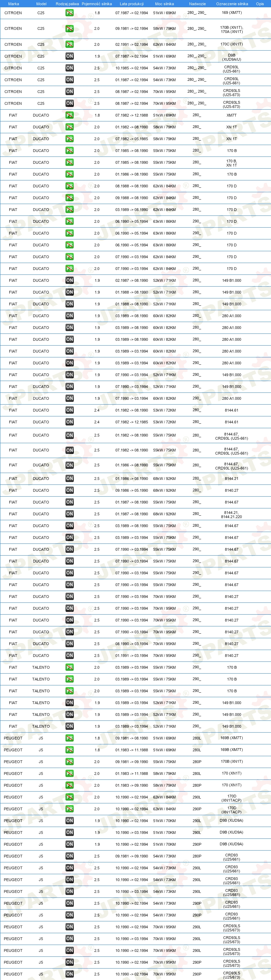
Task: Click '07.1982 -> 12.1988' production years cell
Action: [131, 115]
